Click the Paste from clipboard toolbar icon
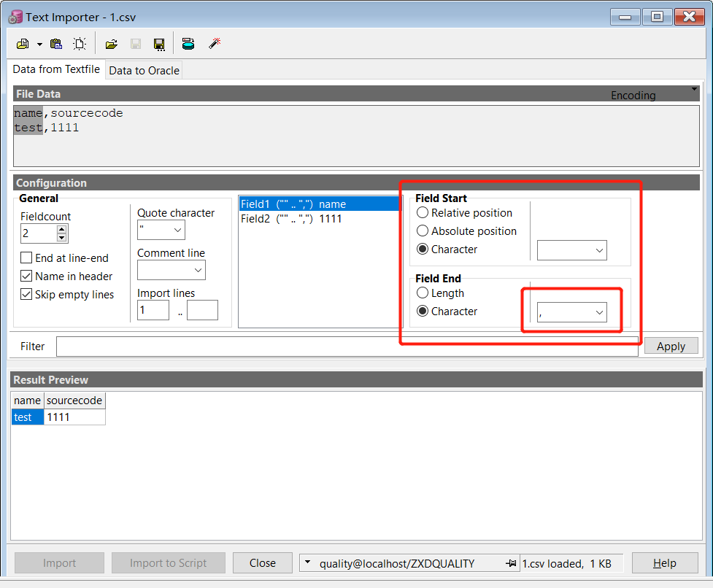The image size is (713, 588). pos(55,43)
